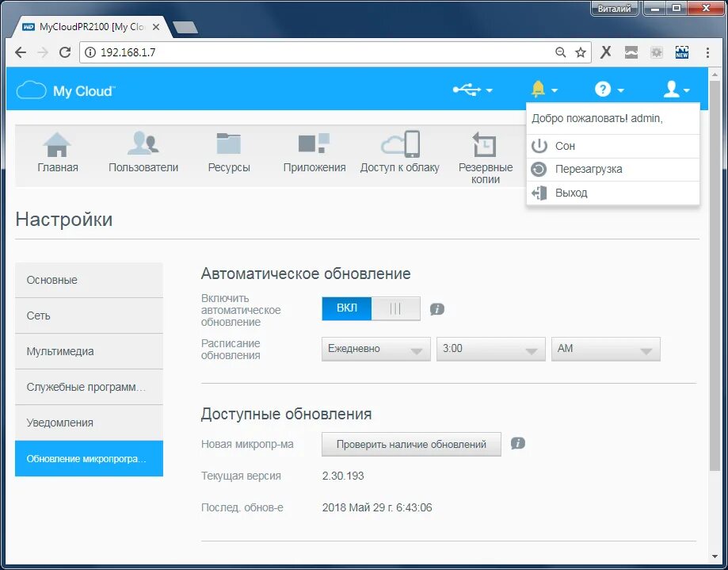Open the Ресурсы shares section

click(x=229, y=152)
